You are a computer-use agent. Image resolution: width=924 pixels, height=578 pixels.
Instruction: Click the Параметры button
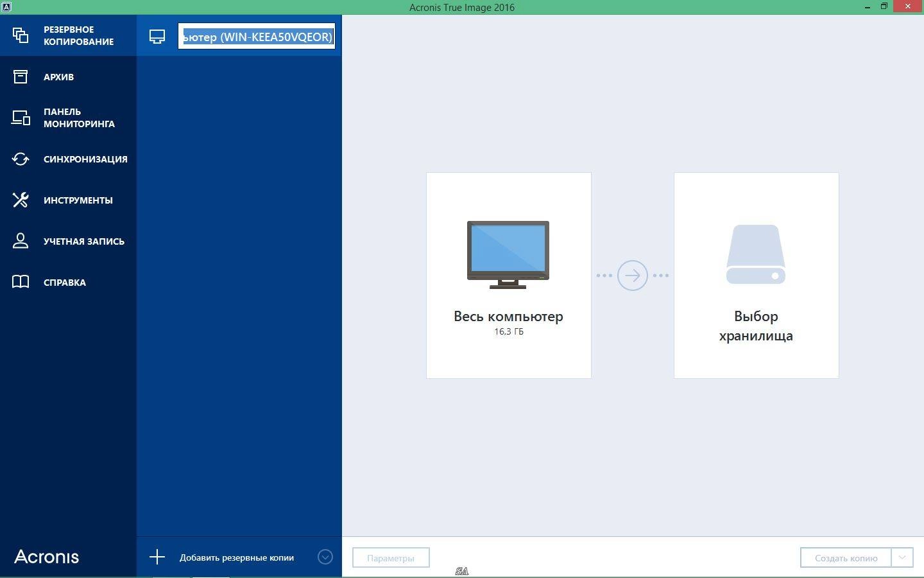click(391, 557)
